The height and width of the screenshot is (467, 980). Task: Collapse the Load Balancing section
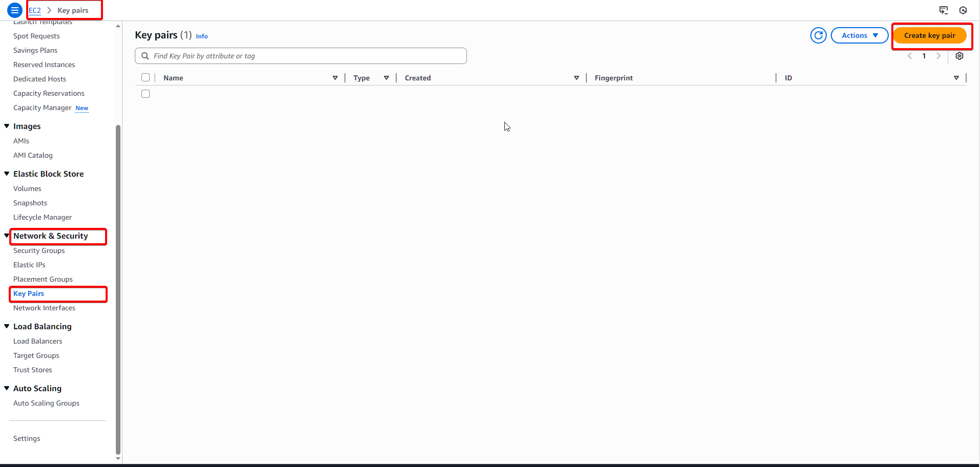pyautogui.click(x=7, y=326)
